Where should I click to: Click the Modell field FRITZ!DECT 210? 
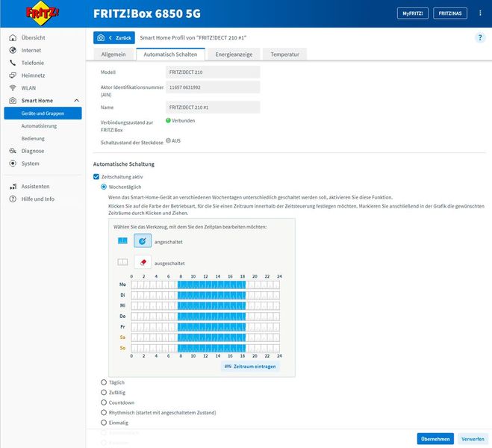(213, 72)
